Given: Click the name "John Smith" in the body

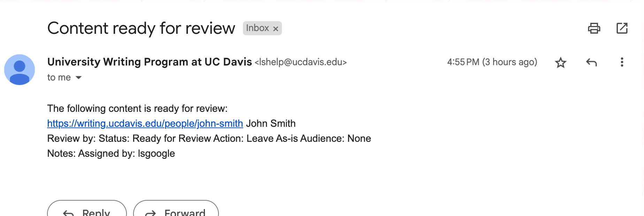Looking at the screenshot, I should [x=271, y=124].
